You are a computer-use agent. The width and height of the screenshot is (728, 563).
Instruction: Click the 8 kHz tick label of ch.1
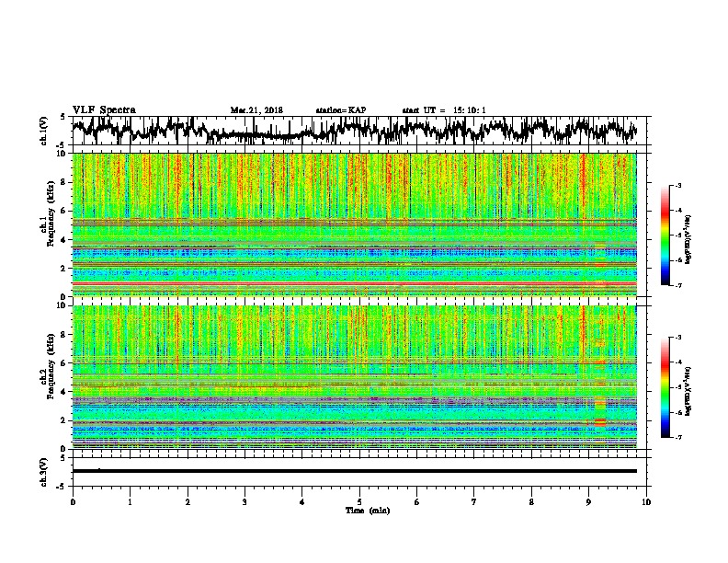click(63, 182)
